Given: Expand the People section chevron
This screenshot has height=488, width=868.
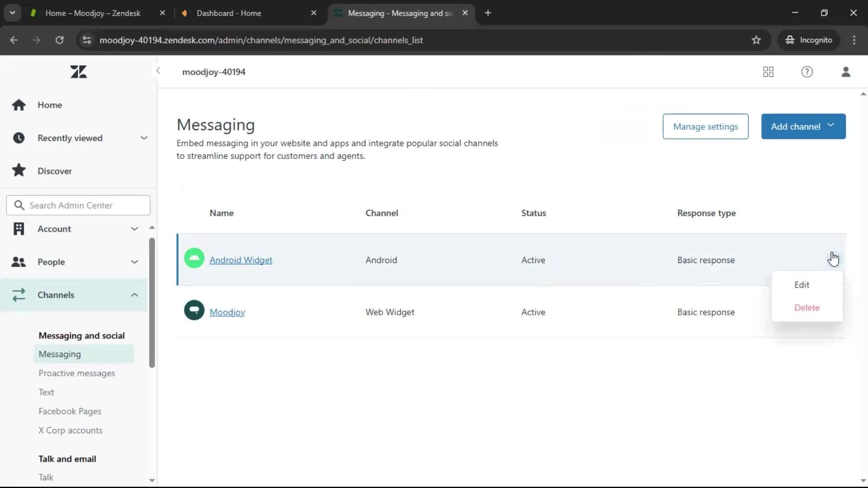Looking at the screenshot, I should click(x=134, y=262).
